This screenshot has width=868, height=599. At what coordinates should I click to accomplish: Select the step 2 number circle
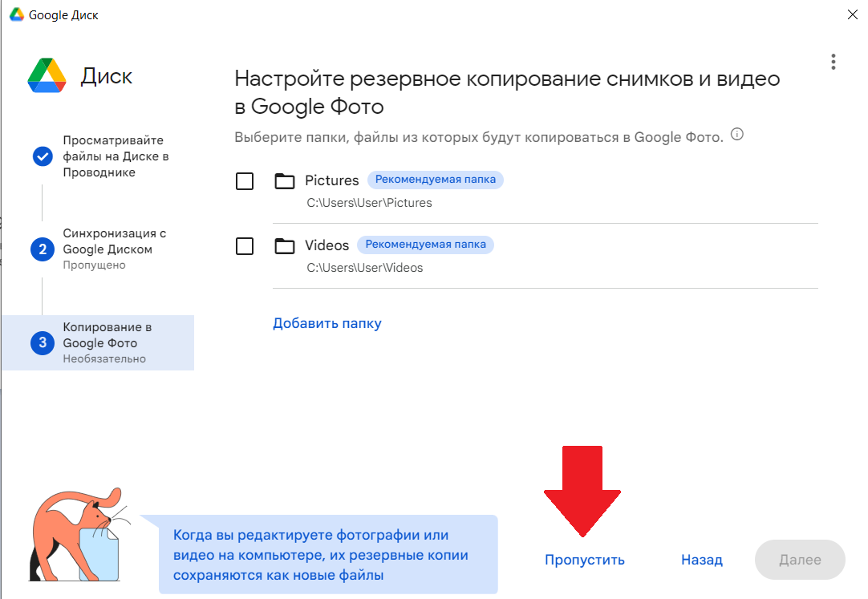[x=43, y=249]
